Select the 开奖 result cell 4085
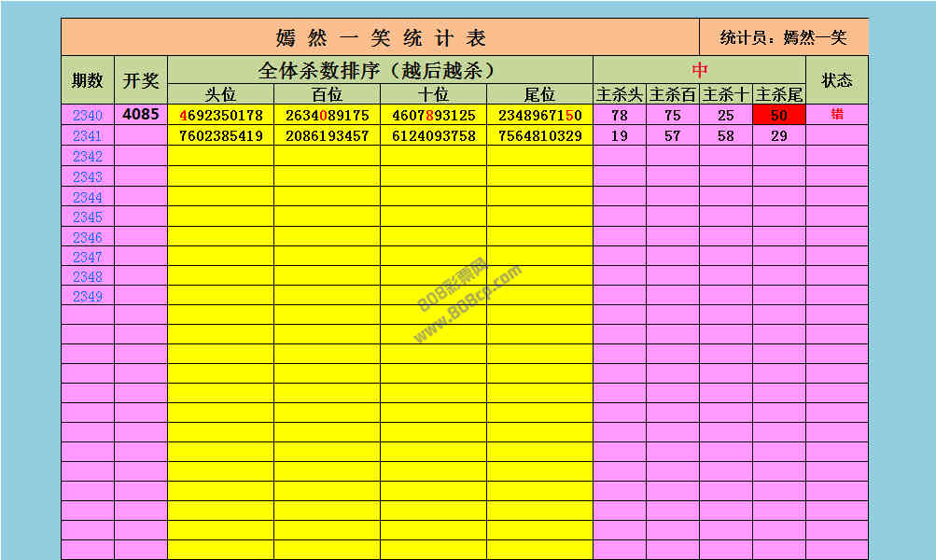The image size is (936, 560). [141, 116]
